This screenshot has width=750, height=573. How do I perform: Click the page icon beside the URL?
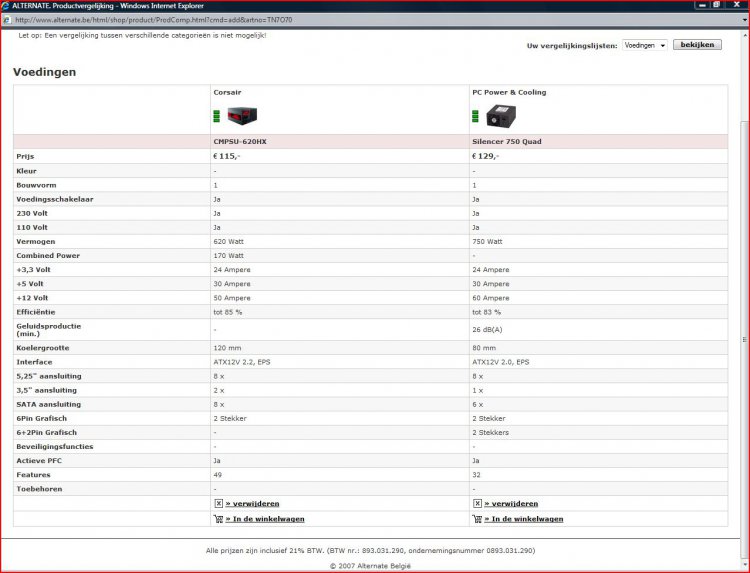pos(7,20)
